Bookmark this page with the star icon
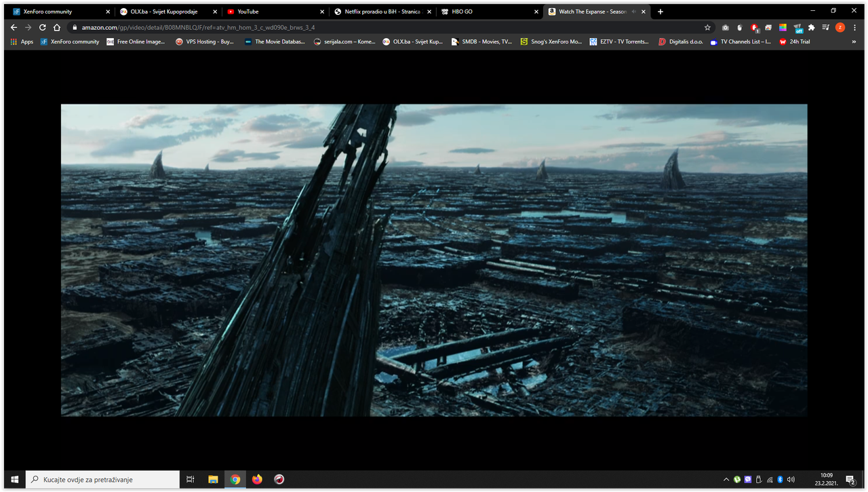This screenshot has width=868, height=492. (x=707, y=27)
